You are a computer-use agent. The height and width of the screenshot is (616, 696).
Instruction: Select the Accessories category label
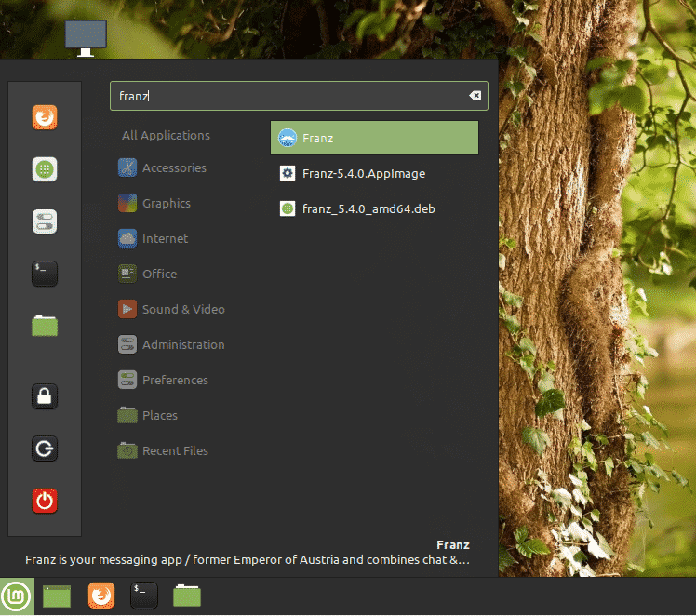pos(174,167)
